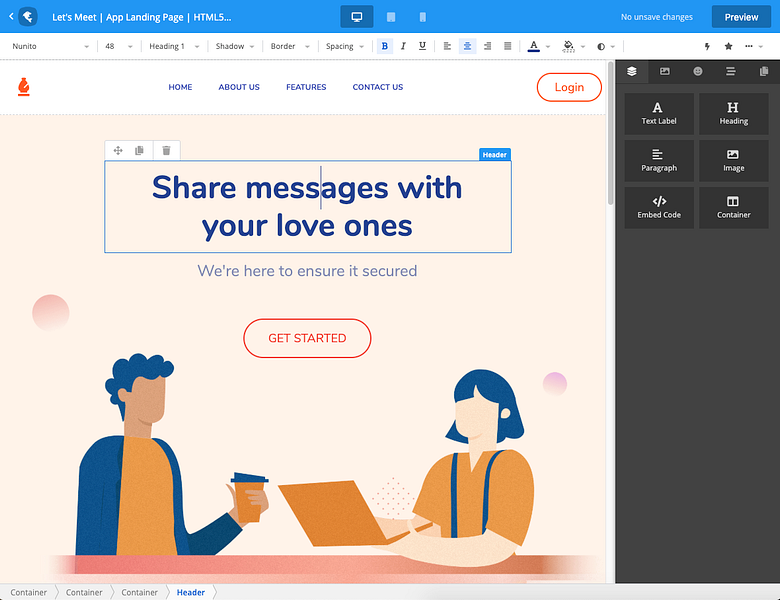
Task: Switch to tablet preview mode
Action: (x=391, y=17)
